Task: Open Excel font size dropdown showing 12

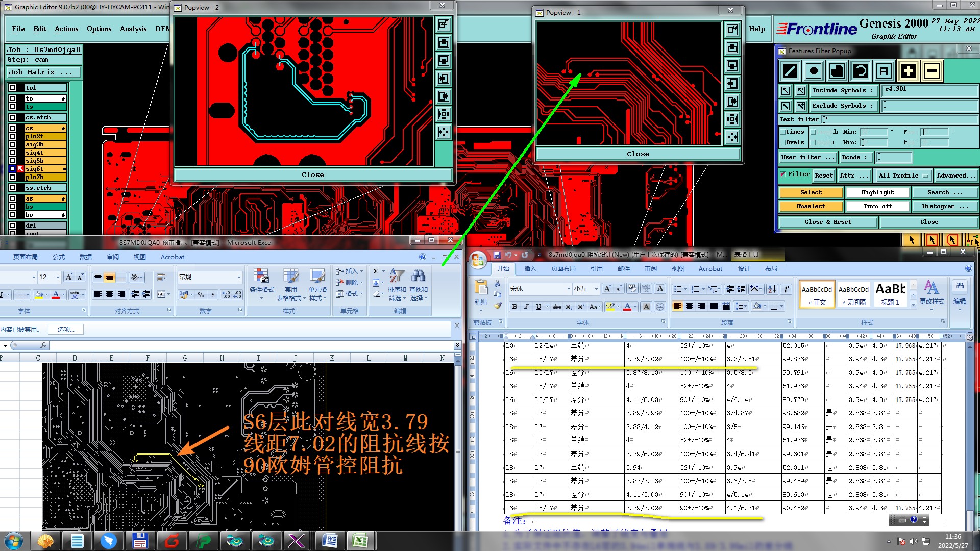Action: (57, 277)
